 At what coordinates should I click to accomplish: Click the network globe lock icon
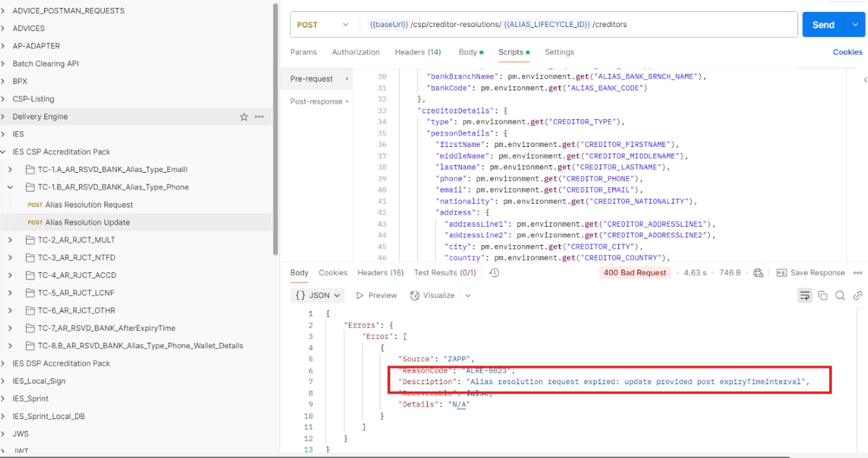pos(758,273)
